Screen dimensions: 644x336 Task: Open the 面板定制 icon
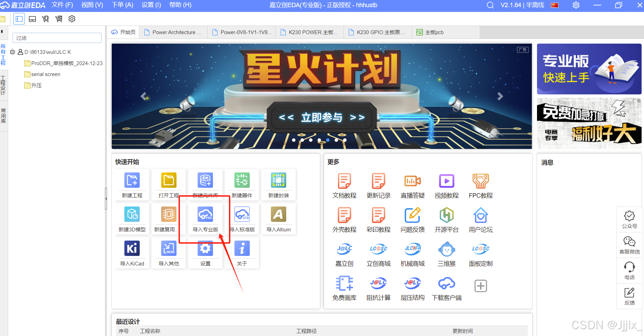(x=481, y=249)
